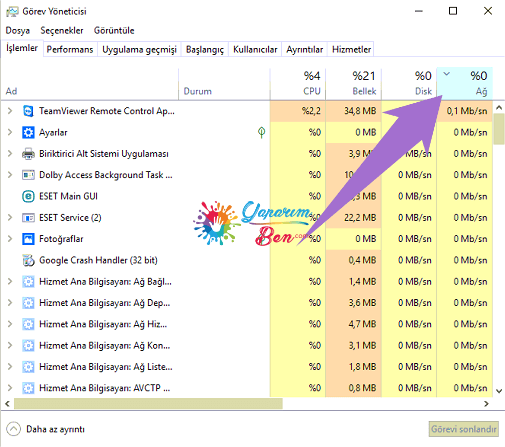Image resolution: width=505 pixels, height=447 pixels.
Task: Switch to the Uygulama geçmişi tab
Action: coord(139,49)
